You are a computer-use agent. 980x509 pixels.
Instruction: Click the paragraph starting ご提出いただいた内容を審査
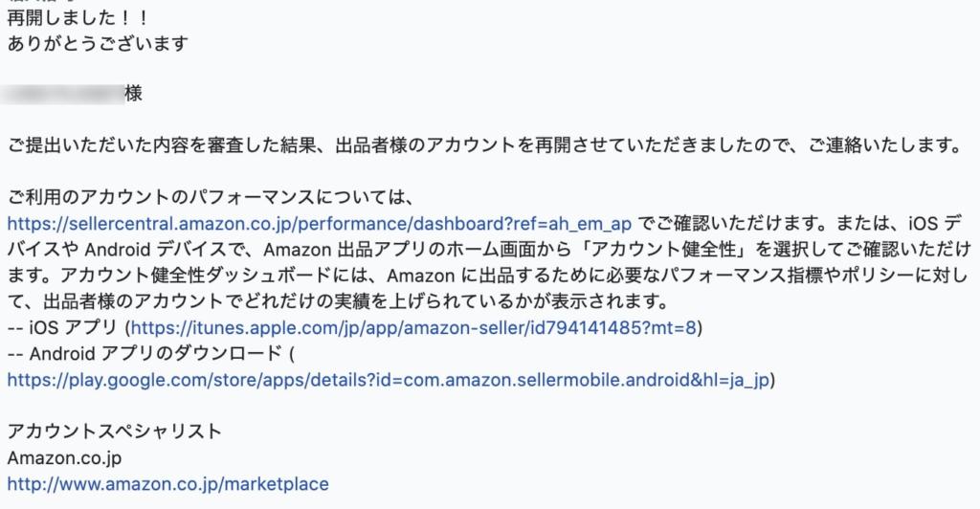[x=485, y=145]
